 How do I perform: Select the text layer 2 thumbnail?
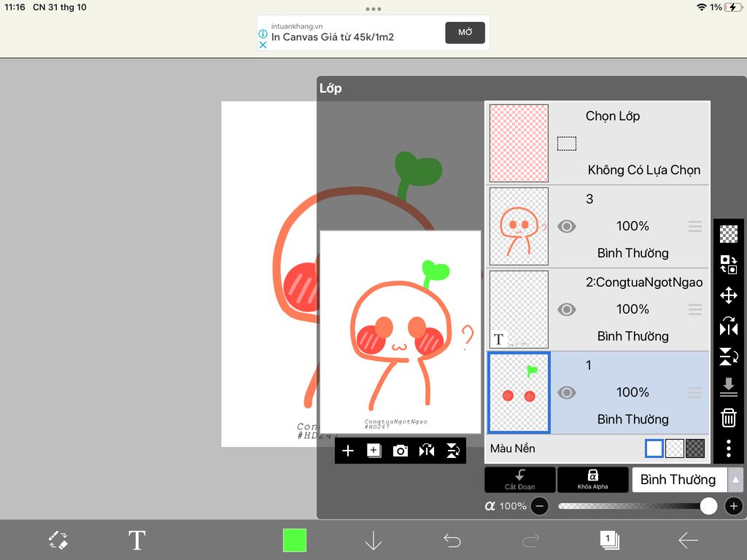(x=519, y=309)
